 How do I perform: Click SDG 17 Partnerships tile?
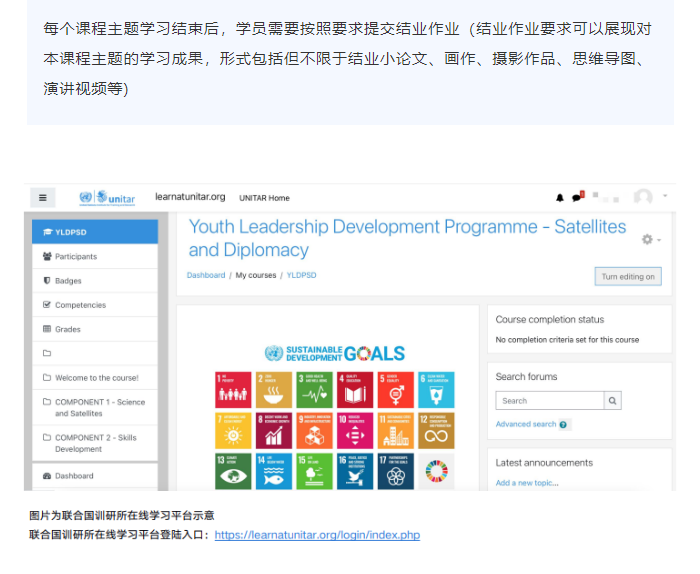click(x=396, y=471)
